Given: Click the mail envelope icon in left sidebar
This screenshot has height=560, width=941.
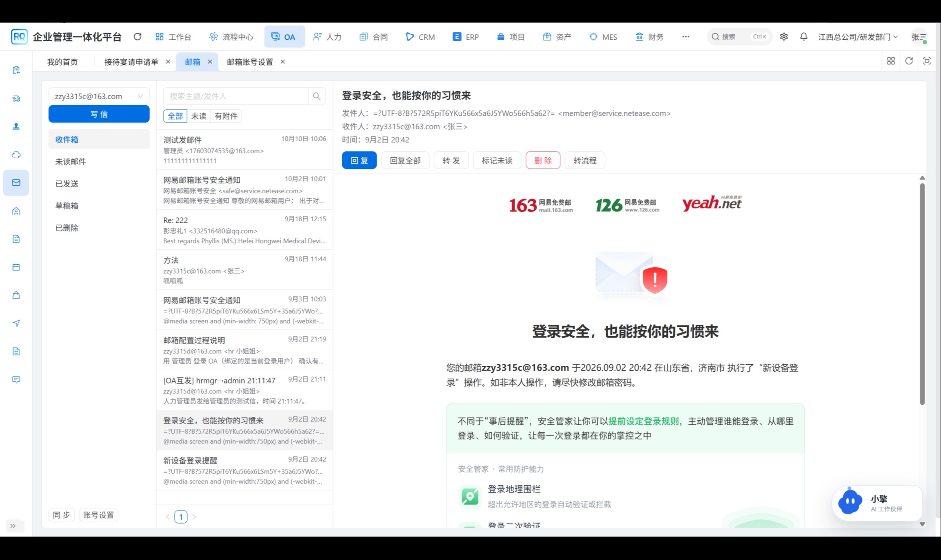Looking at the screenshot, I should (16, 183).
